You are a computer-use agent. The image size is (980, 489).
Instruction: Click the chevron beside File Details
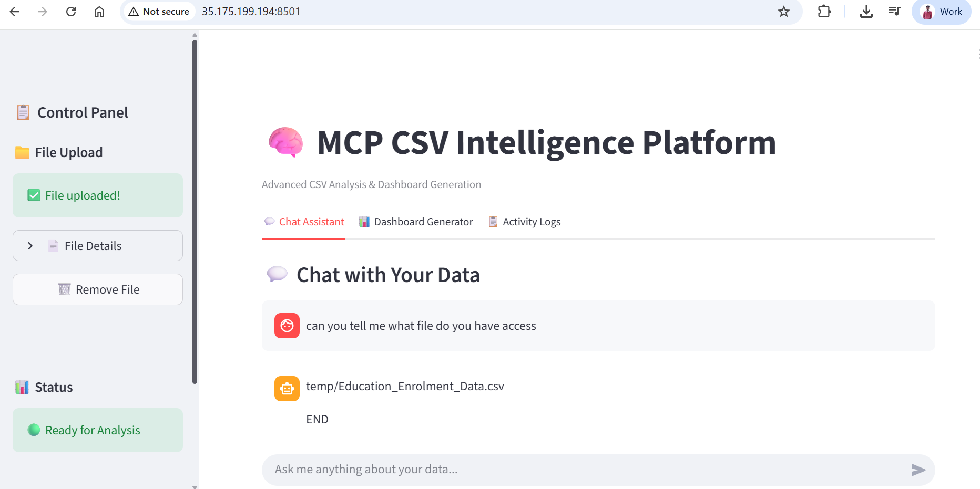click(30, 245)
